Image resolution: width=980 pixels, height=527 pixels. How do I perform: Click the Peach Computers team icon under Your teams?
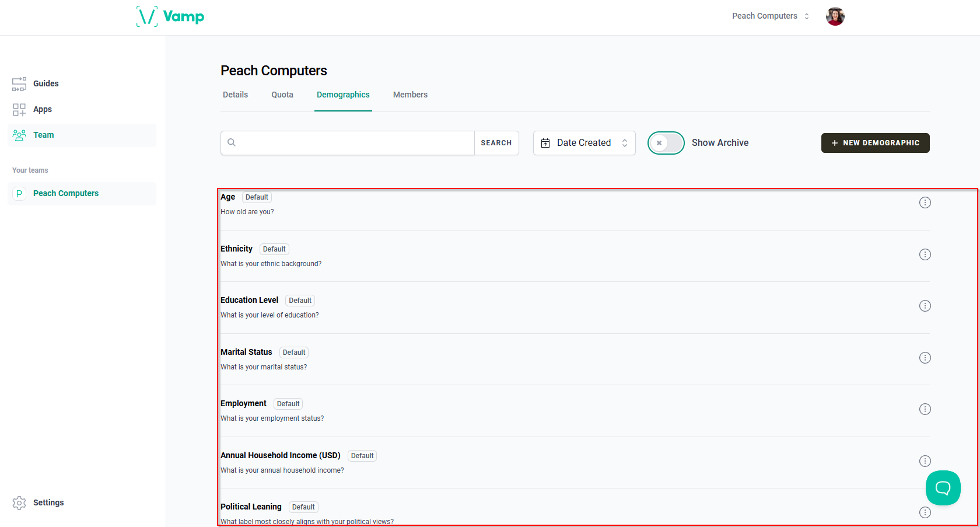click(19, 193)
